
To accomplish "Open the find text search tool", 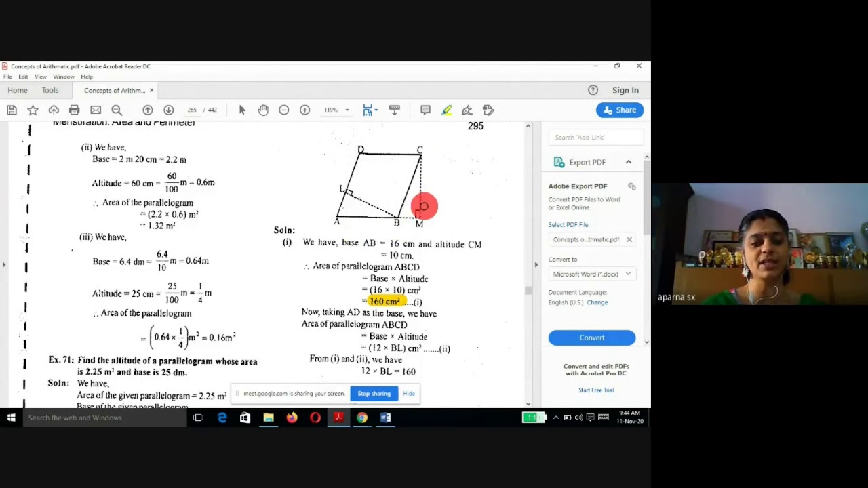I will (117, 110).
